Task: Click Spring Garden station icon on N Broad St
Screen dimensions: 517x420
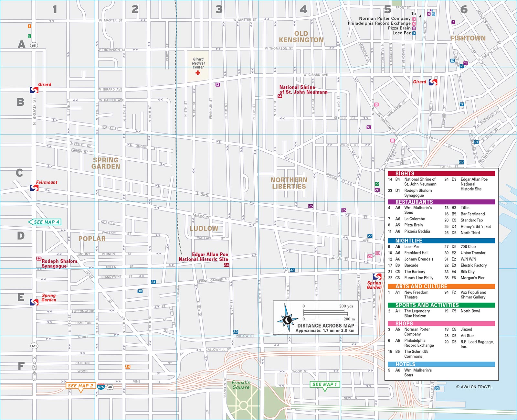Action: pyautogui.click(x=34, y=302)
